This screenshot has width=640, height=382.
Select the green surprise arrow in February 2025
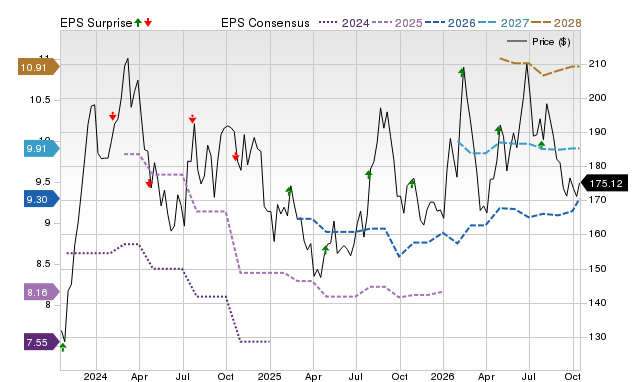[289, 191]
